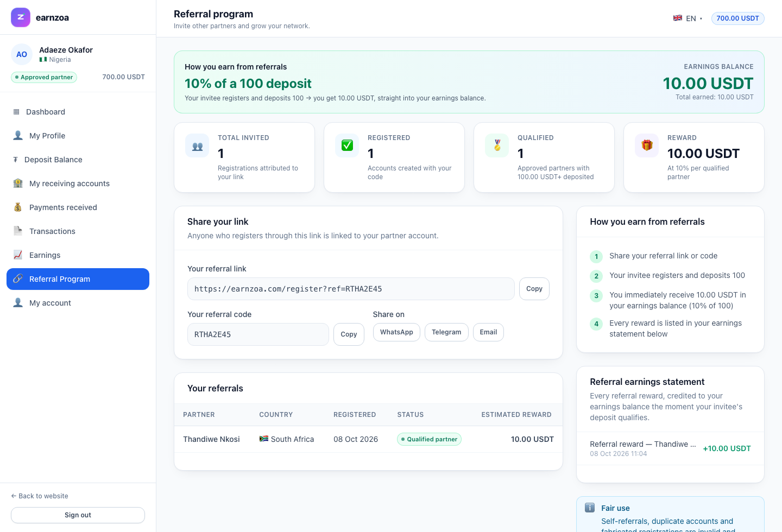
Task: Click the Transactions document icon
Action: (18, 231)
